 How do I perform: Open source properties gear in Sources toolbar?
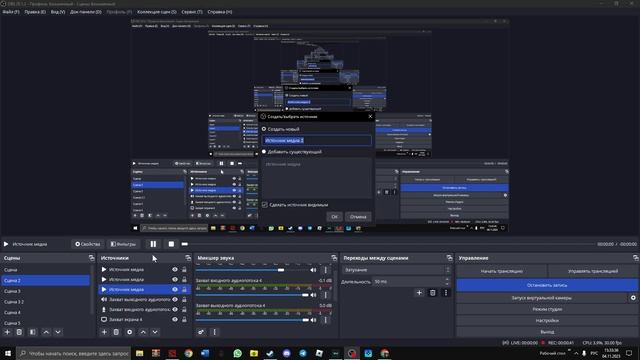130,332
